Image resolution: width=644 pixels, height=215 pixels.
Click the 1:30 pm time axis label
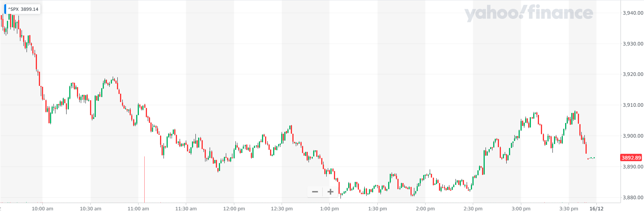coord(377,209)
